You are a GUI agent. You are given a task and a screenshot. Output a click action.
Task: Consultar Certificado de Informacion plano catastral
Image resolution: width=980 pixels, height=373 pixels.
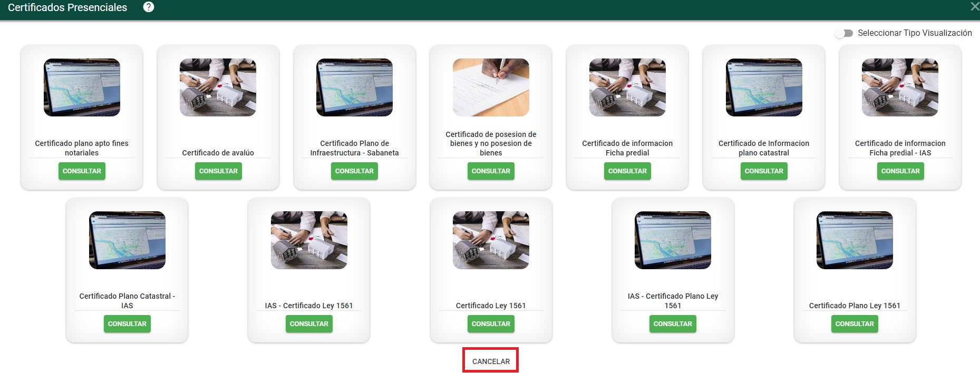point(764,171)
